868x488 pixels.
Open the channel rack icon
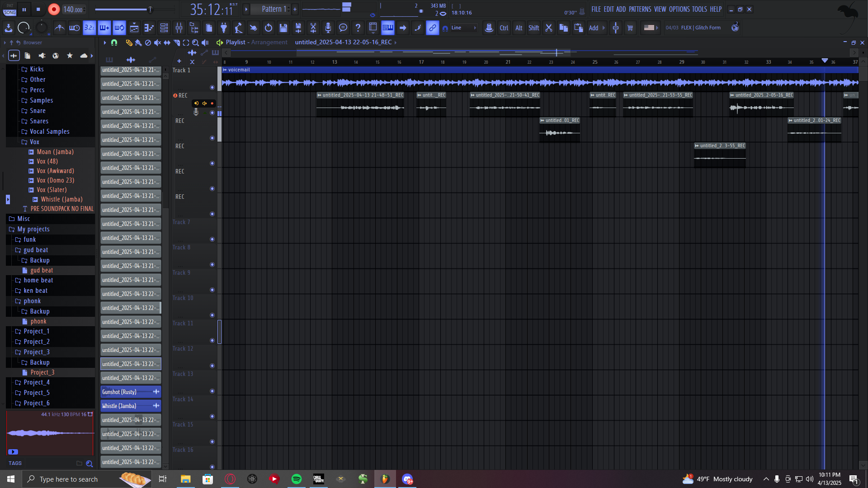164,28
